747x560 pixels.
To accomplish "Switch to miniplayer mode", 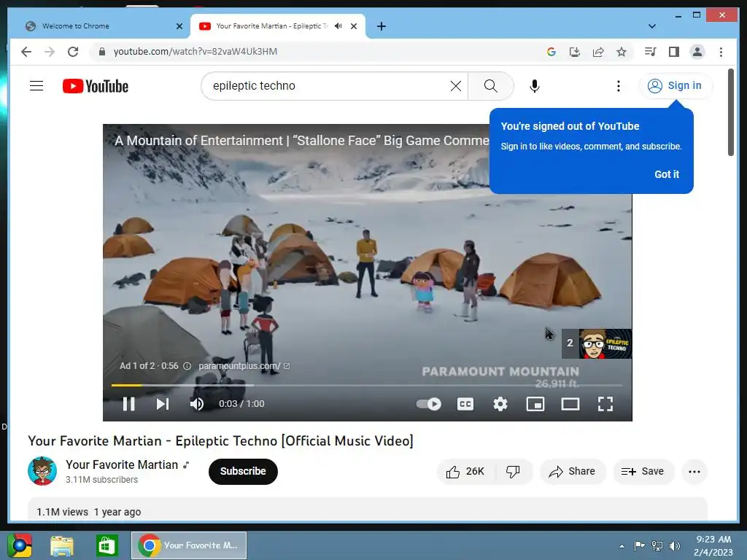I will point(535,404).
